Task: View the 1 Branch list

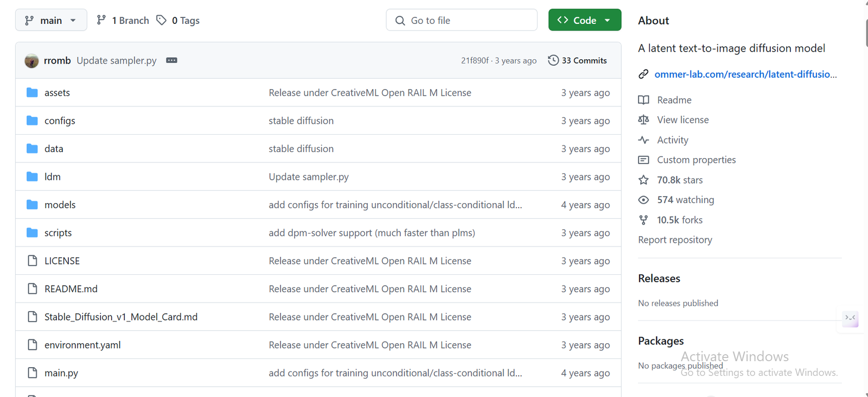Action: [123, 21]
